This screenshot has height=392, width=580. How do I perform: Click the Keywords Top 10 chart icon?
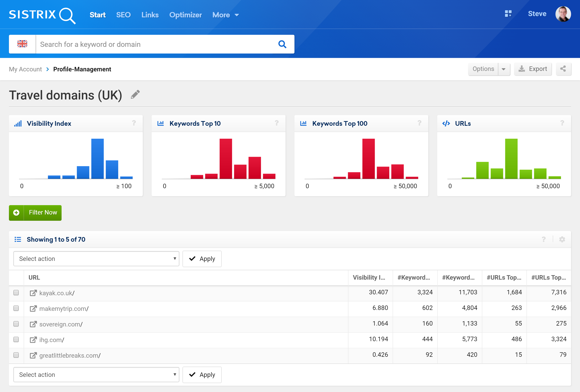(x=160, y=123)
